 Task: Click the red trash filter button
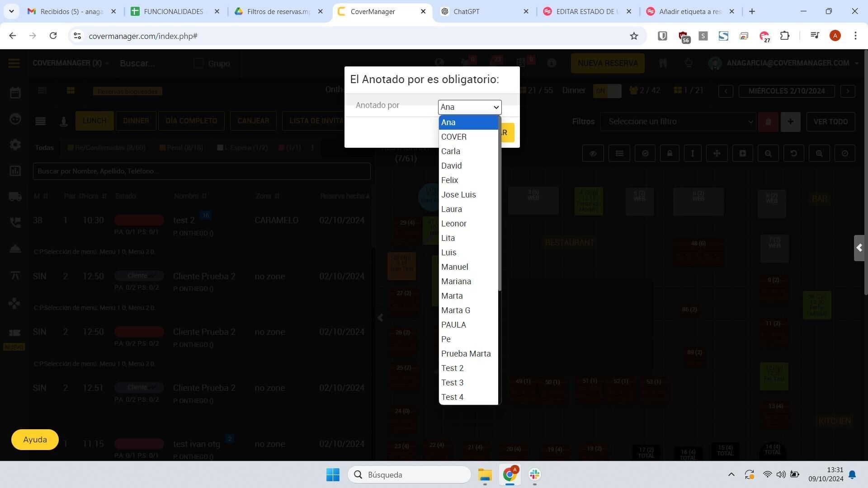tap(768, 122)
